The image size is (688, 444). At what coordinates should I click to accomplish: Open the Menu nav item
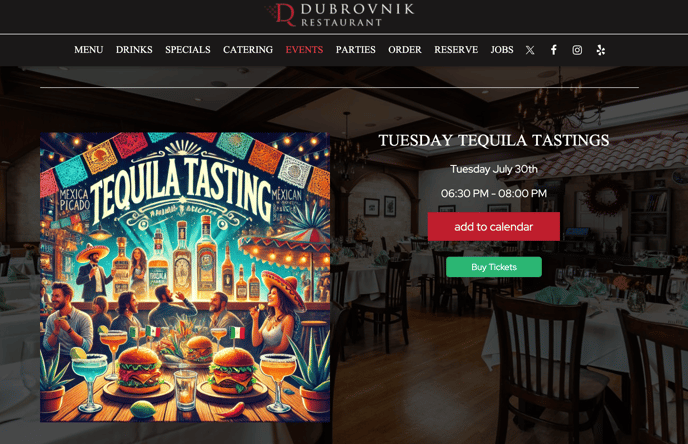tap(89, 50)
